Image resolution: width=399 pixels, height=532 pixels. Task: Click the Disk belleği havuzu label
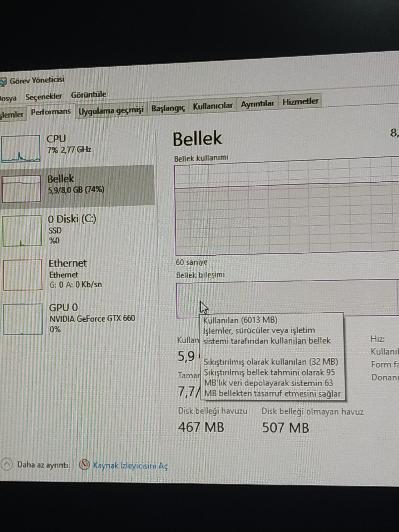213,411
